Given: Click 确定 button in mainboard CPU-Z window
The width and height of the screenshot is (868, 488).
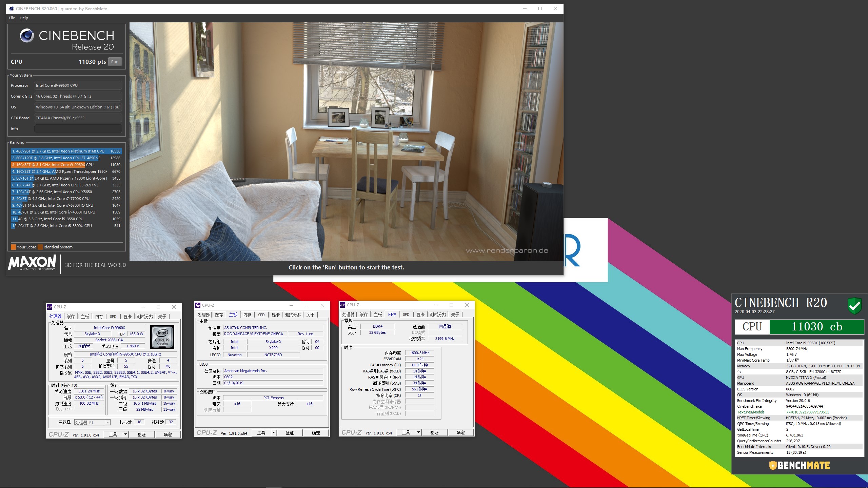Looking at the screenshot, I should coord(316,433).
